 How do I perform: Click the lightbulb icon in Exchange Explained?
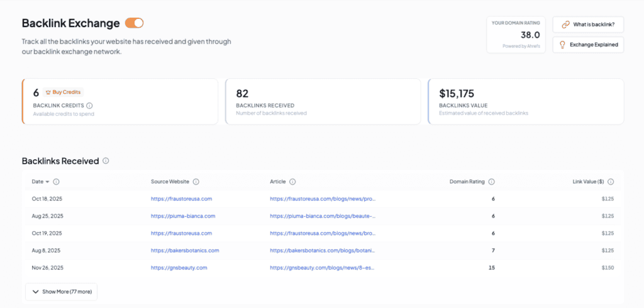point(562,45)
